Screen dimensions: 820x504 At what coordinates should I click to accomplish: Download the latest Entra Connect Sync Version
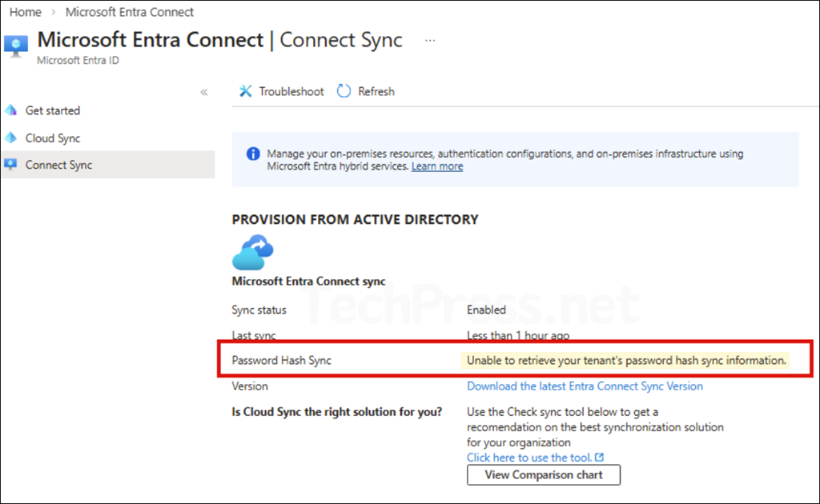click(585, 386)
